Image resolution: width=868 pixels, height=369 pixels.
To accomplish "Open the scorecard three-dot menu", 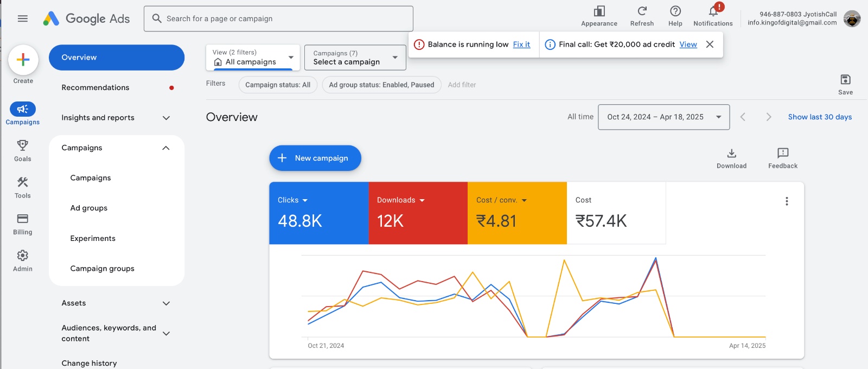I will 787,201.
